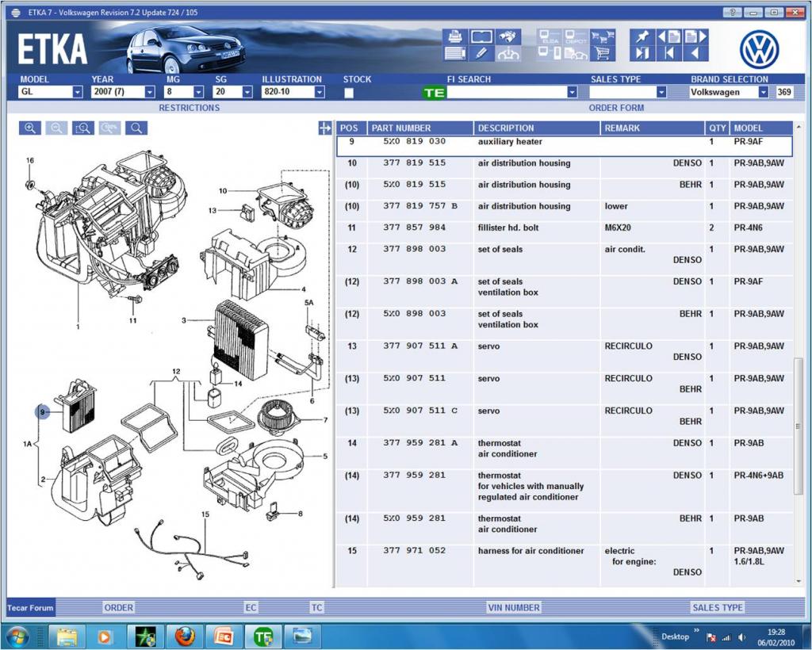The image size is (812, 650).
Task: Click the panel splitter arrow icon
Action: (324, 128)
